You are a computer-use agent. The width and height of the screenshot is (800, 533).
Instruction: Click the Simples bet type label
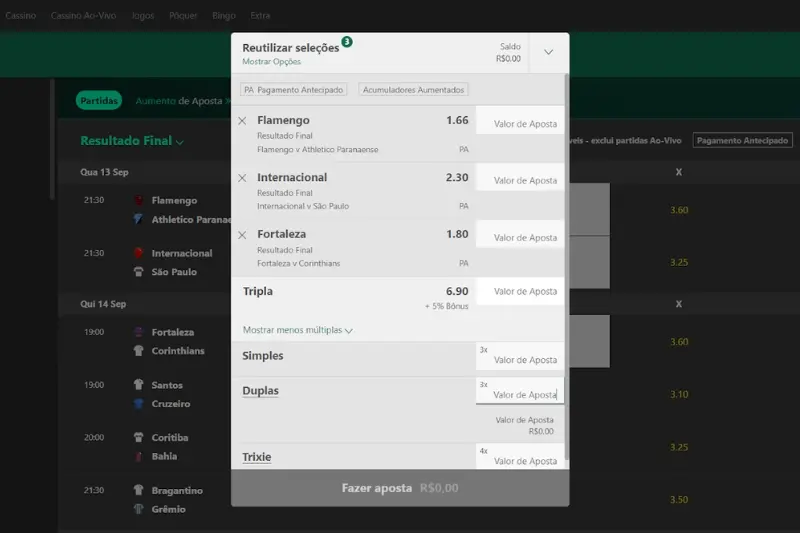coord(263,356)
